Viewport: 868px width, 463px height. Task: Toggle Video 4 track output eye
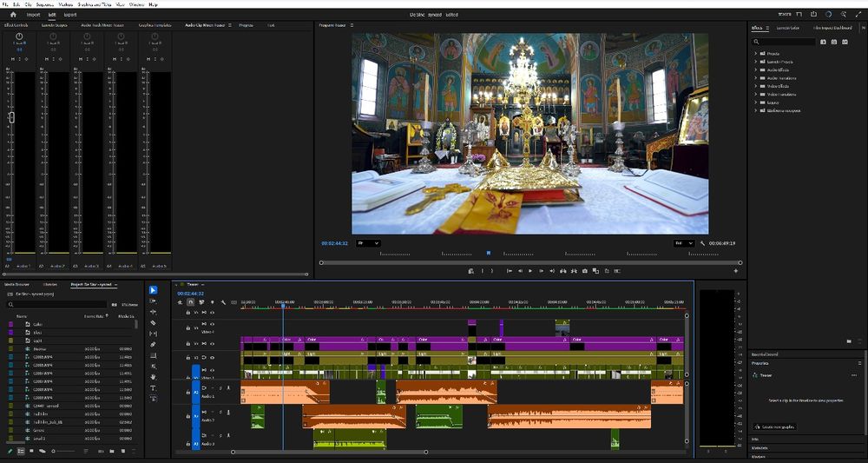(x=212, y=324)
